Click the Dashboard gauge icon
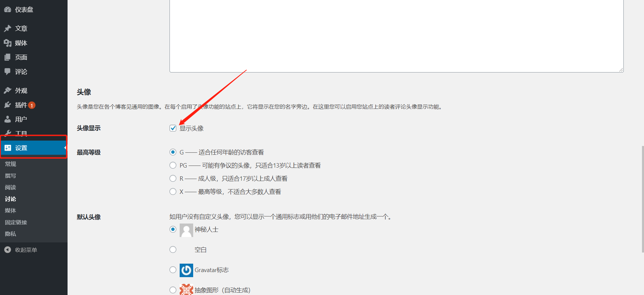644x295 pixels. click(x=7, y=9)
